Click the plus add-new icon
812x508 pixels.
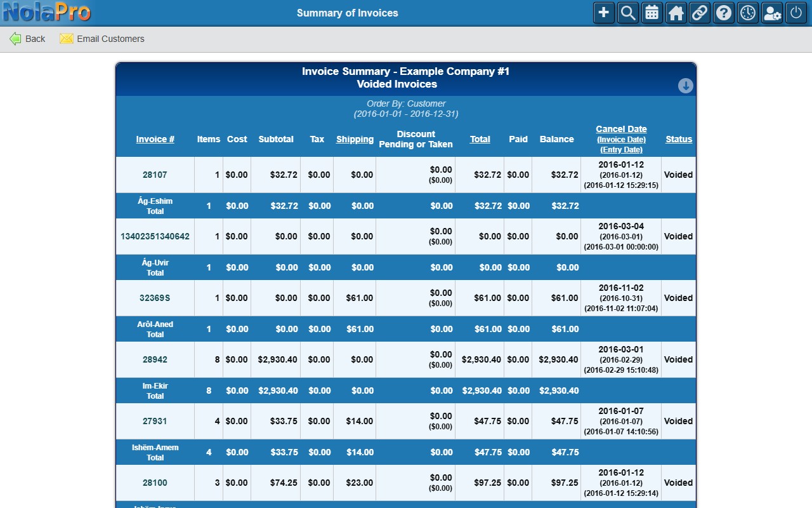[x=604, y=13]
